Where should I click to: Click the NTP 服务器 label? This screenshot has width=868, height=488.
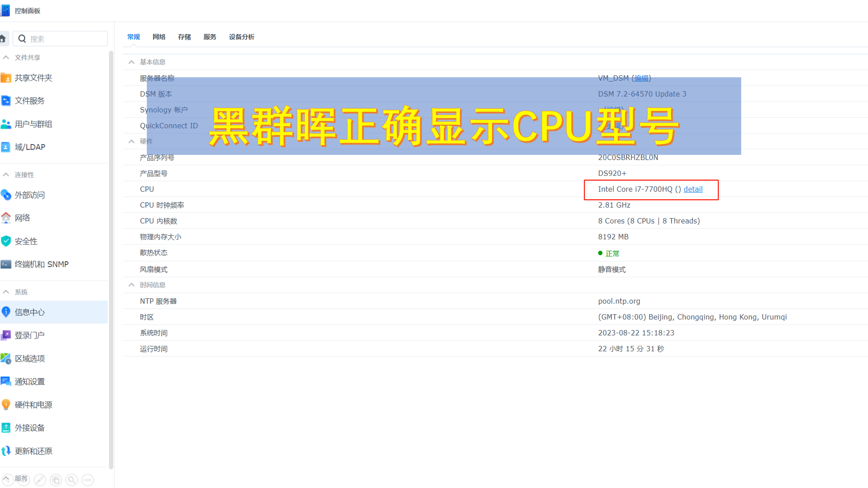[x=158, y=301]
